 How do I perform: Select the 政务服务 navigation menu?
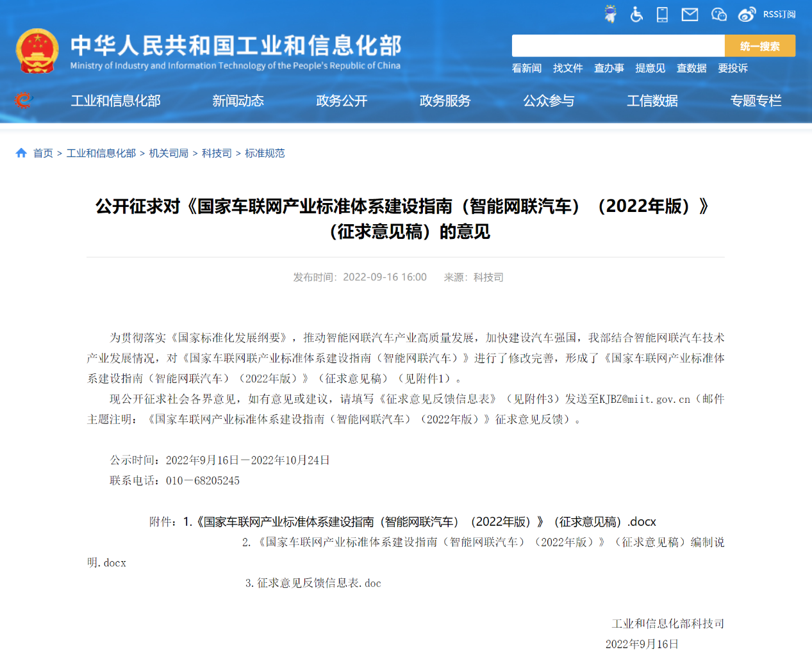(445, 101)
